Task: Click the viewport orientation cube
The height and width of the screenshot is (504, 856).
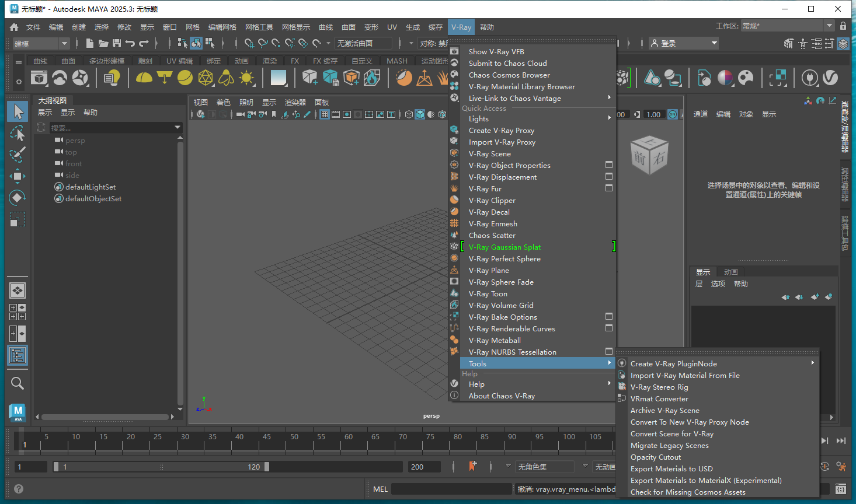Action: tap(649, 156)
